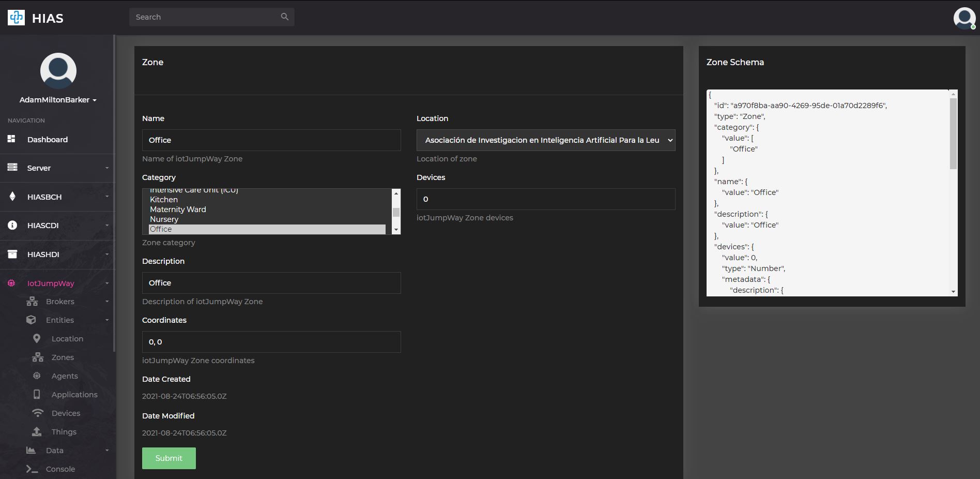Click the HIASCDI info icon
This screenshot has height=479, width=980.
12,225
